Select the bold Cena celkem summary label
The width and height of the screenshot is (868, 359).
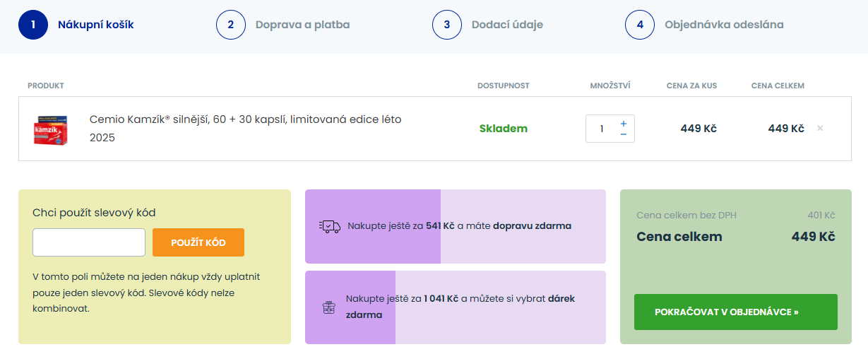coord(679,237)
